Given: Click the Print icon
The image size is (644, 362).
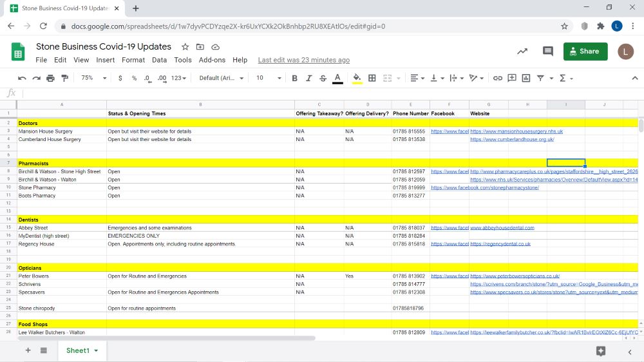Looking at the screenshot, I should coord(50,78).
